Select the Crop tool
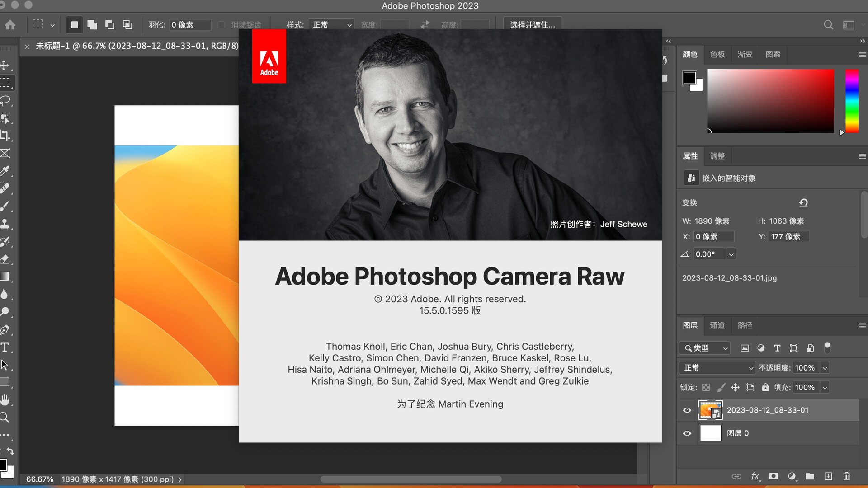Screen dimensions: 868x488 tap(5, 136)
